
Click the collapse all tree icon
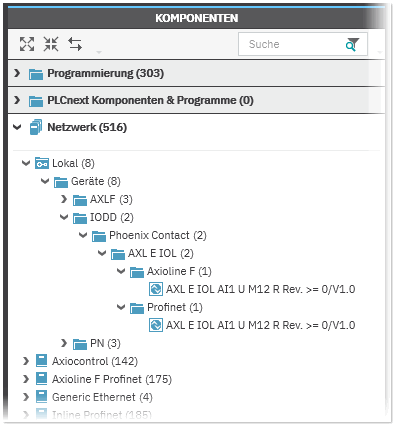click(x=51, y=44)
